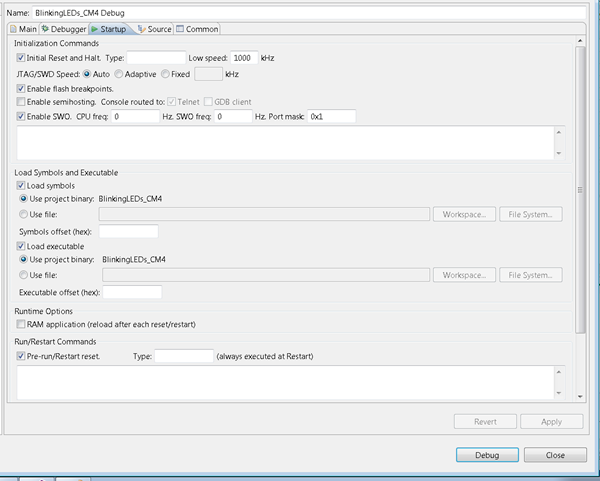Image resolution: width=600 pixels, height=481 pixels.
Task: Click the Pre-run reset Type field
Action: [x=184, y=356]
